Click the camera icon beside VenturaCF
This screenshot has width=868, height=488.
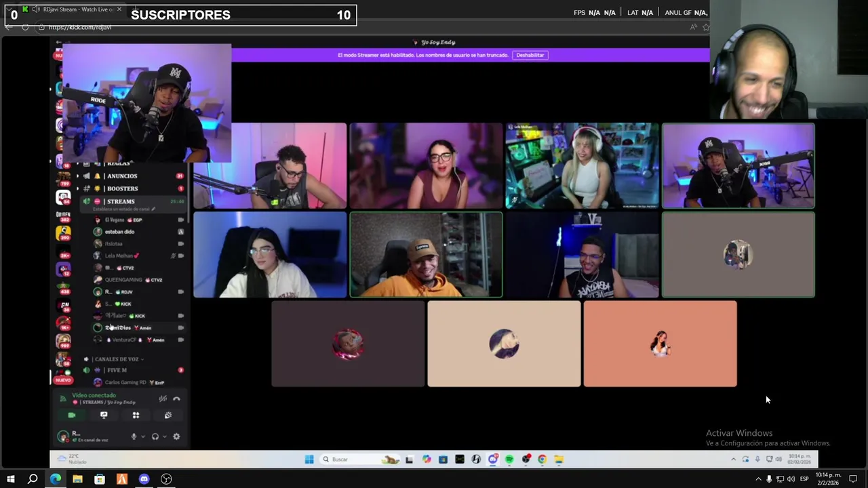point(180,340)
